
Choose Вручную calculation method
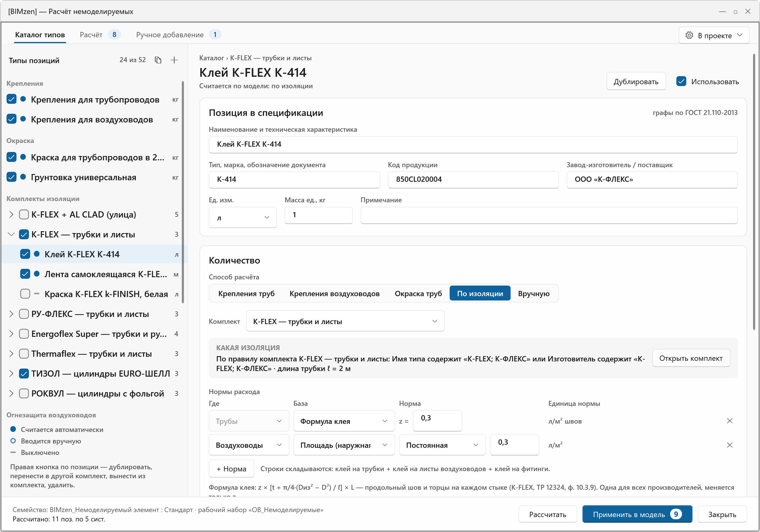point(534,293)
